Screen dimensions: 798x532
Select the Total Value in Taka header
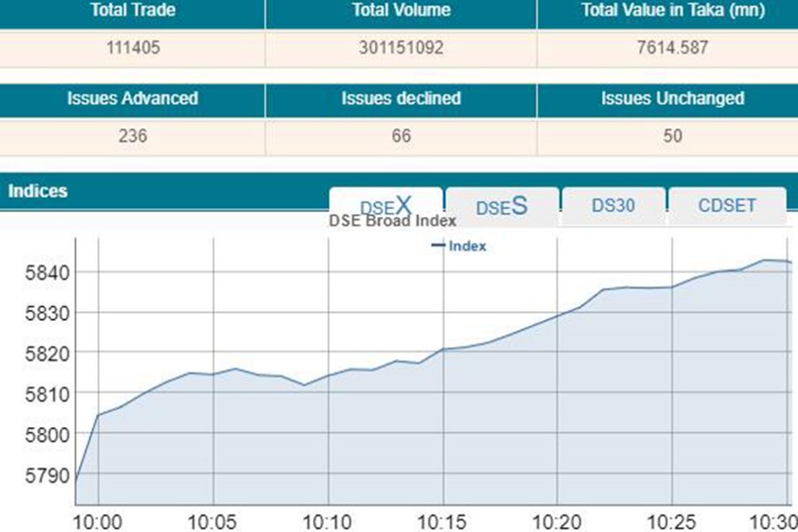673,12
